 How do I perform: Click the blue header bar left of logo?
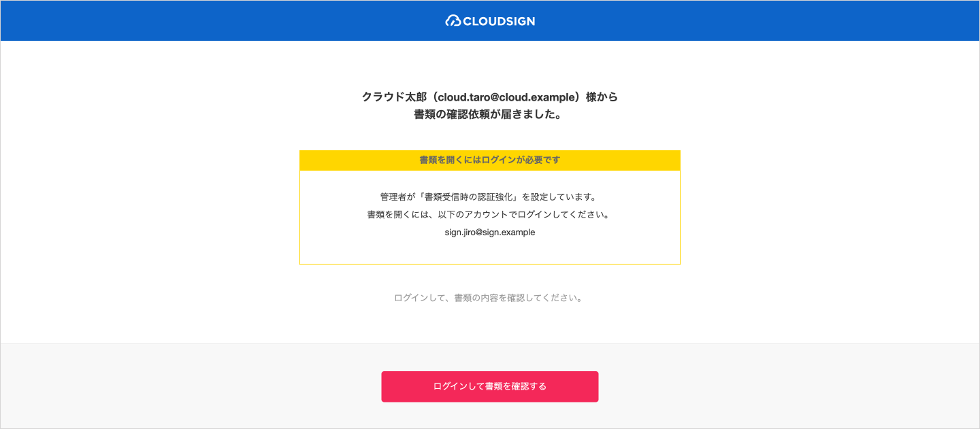pos(204,21)
